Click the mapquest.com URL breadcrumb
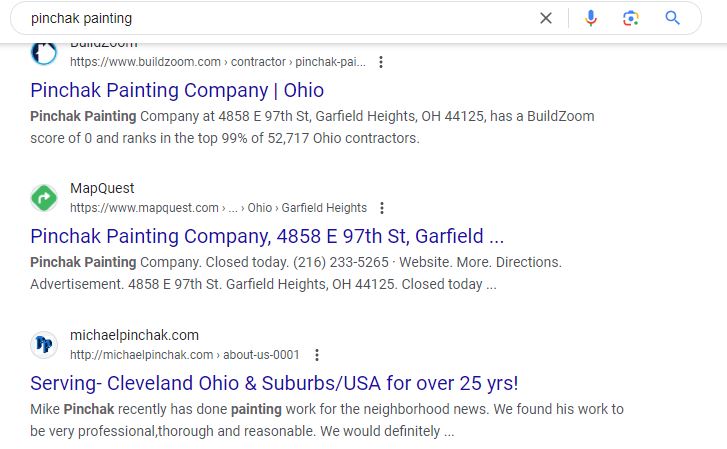This screenshot has width=727, height=449. tap(218, 208)
